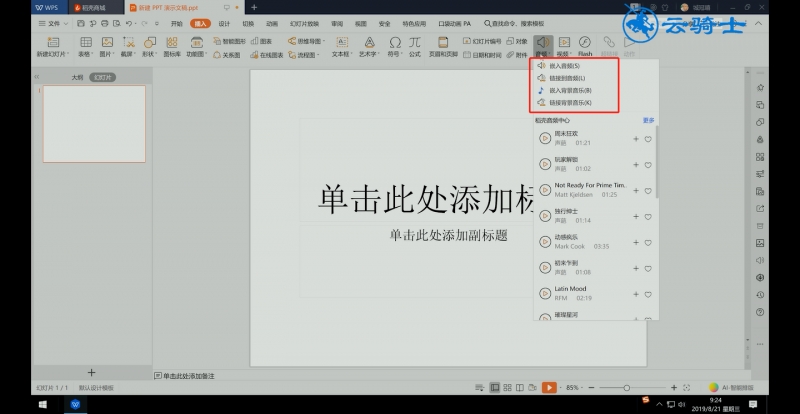Switch to the 设计 Design tab
This screenshot has height=414, width=800.
(x=224, y=23)
